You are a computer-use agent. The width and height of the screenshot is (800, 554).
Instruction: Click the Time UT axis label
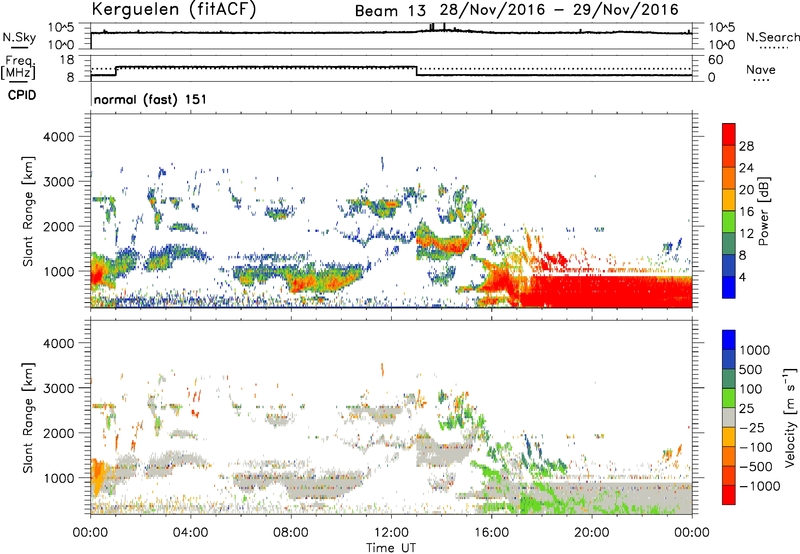tap(391, 548)
